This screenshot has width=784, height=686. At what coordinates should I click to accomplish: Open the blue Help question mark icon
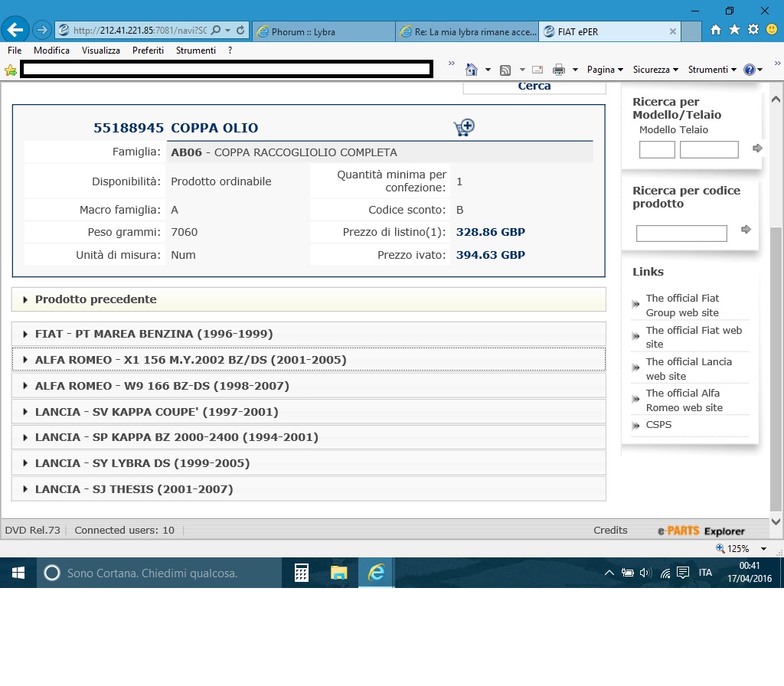click(749, 70)
